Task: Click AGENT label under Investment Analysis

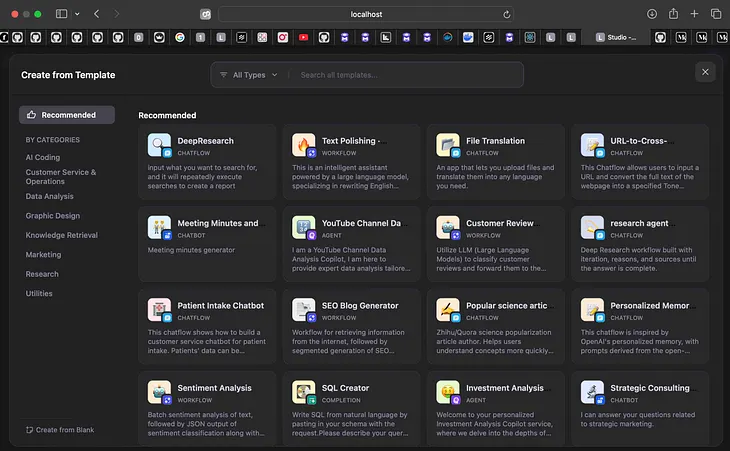Action: coord(476,400)
